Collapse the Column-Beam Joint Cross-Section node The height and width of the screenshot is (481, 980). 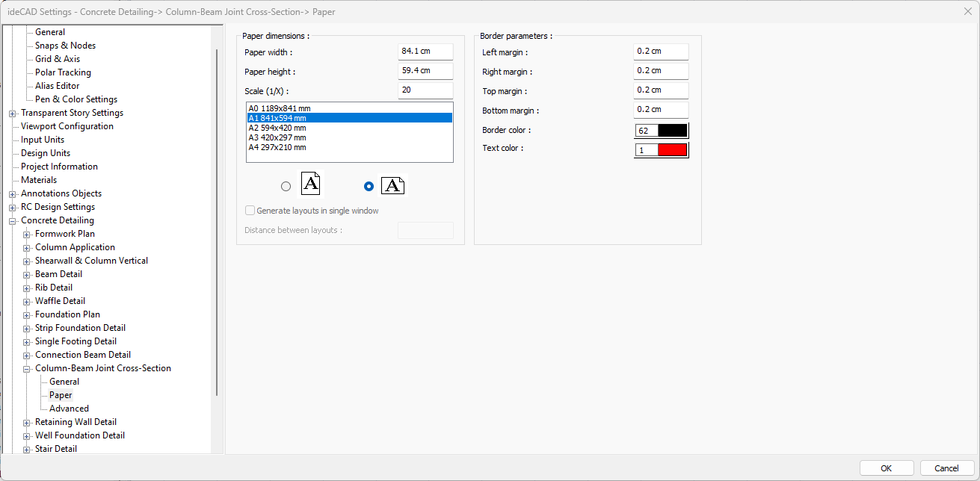(x=27, y=368)
